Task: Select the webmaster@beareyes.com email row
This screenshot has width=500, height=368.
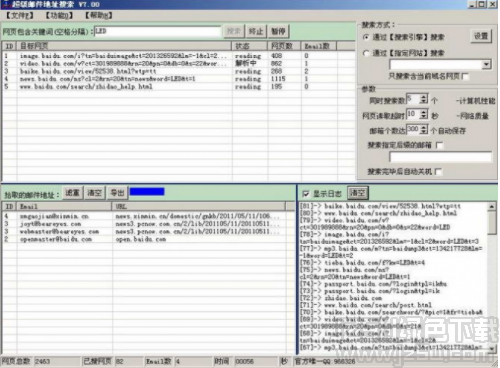Action: coord(148,231)
